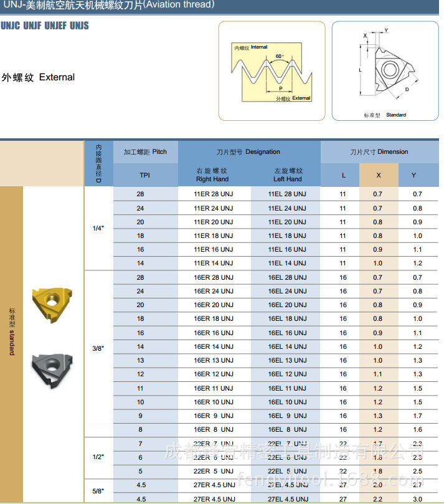
Task: Click the '刀片尺寸 Dimension' header
Action: tap(379, 152)
